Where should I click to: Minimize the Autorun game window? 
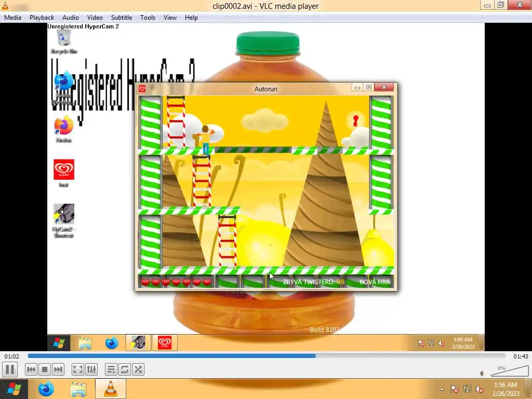[357, 87]
